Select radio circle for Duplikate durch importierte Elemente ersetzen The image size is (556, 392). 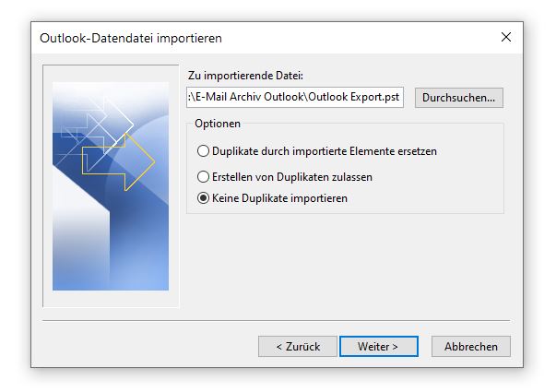203,151
